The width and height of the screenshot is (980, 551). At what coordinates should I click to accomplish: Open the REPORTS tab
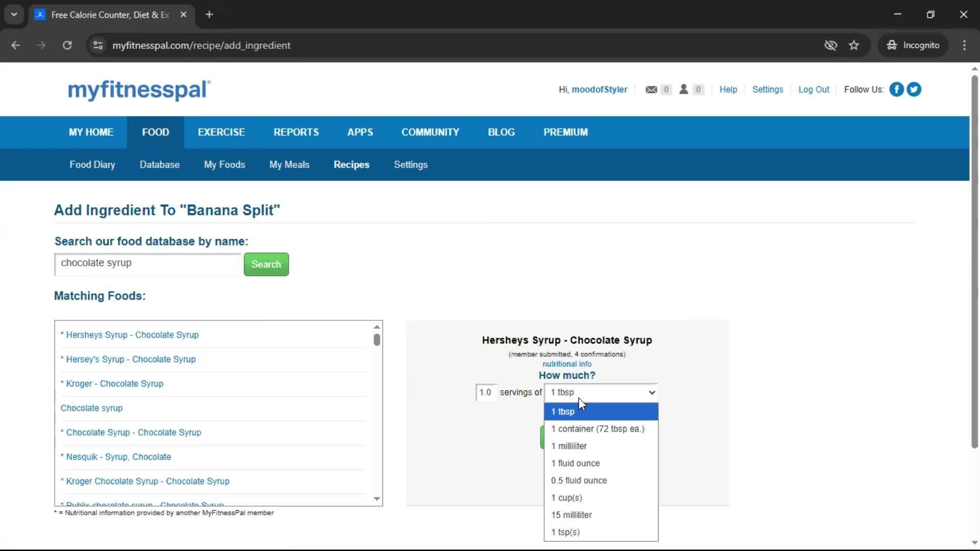click(296, 133)
